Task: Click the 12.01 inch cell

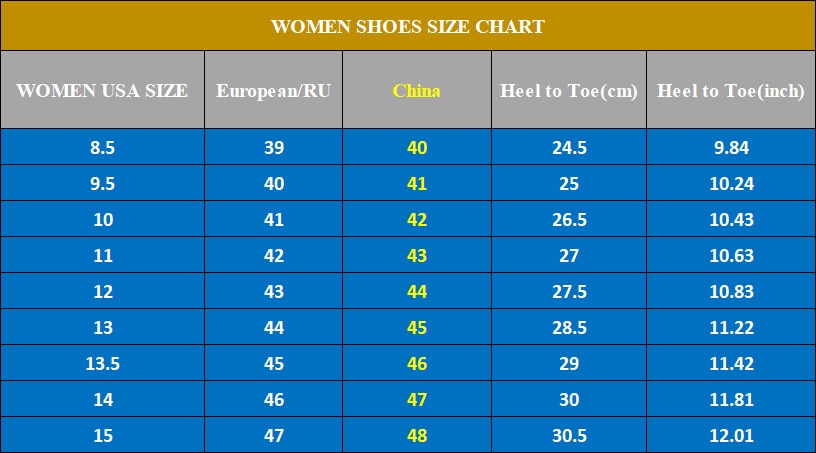Action: [731, 435]
